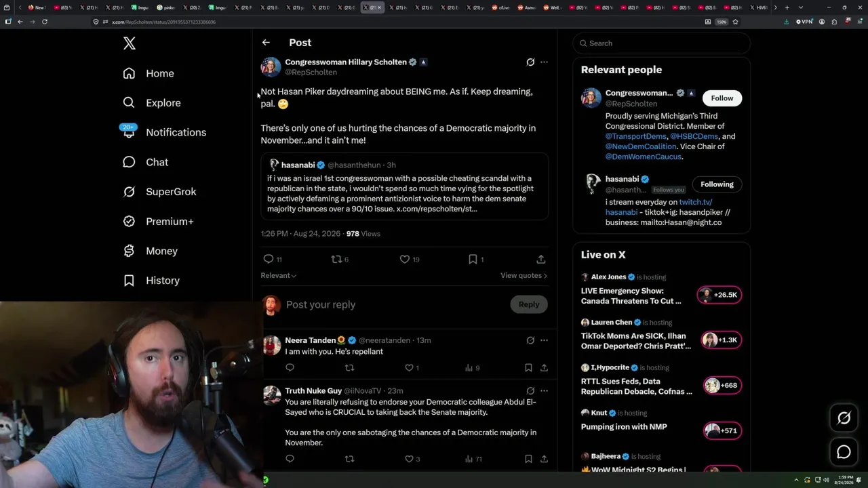Repost Truth Nuke Guy's reply
Viewport: 868px width, 488px height.
coord(349,459)
